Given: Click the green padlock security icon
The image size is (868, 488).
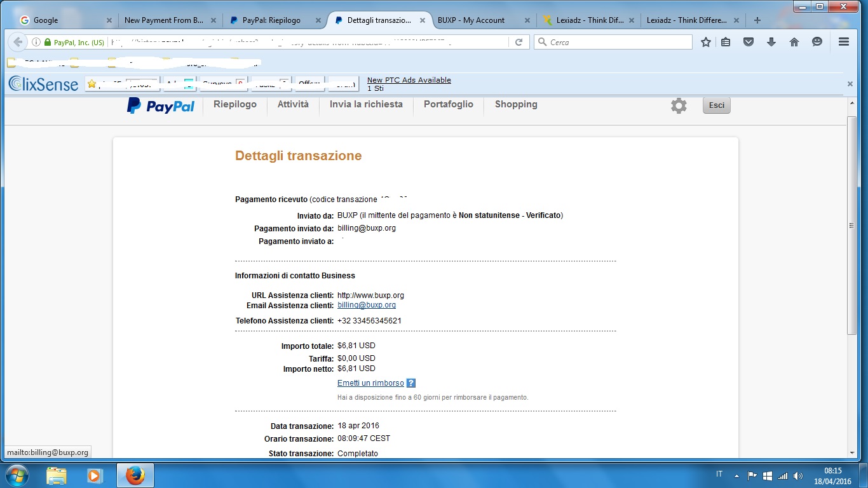Looking at the screenshot, I should (48, 43).
